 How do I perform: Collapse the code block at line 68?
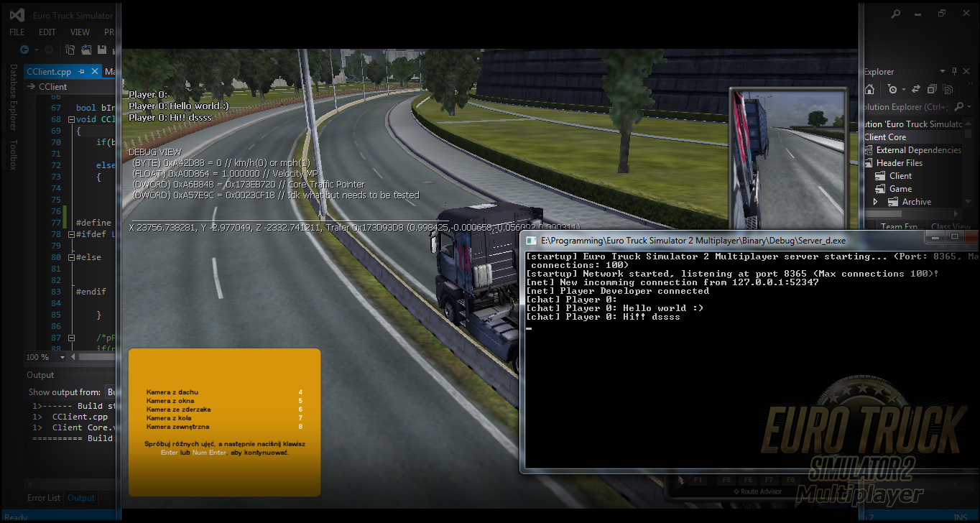(70, 119)
